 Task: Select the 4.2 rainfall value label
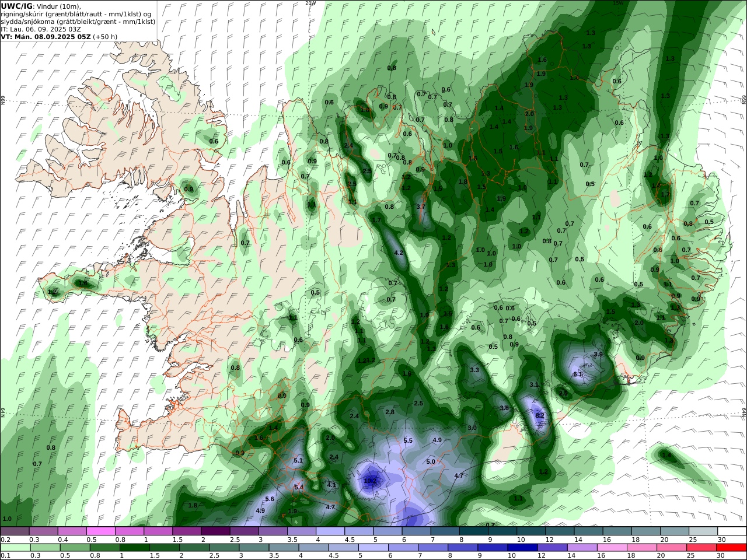click(x=399, y=253)
